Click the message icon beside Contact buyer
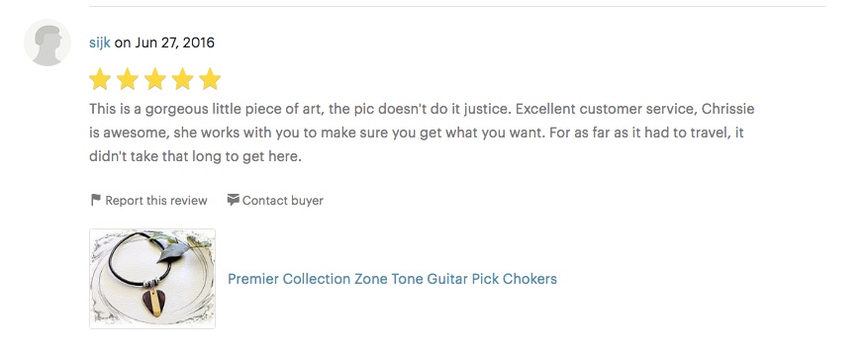 [233, 200]
